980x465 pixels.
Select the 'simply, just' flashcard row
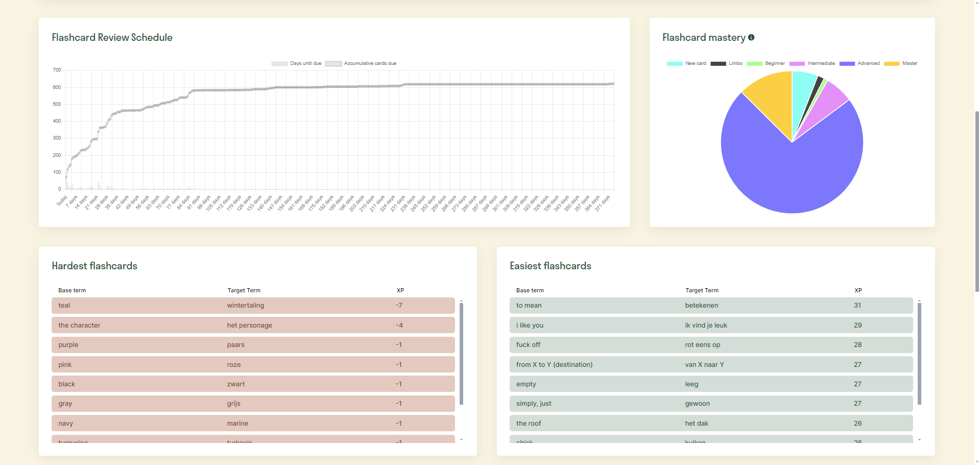(x=711, y=404)
